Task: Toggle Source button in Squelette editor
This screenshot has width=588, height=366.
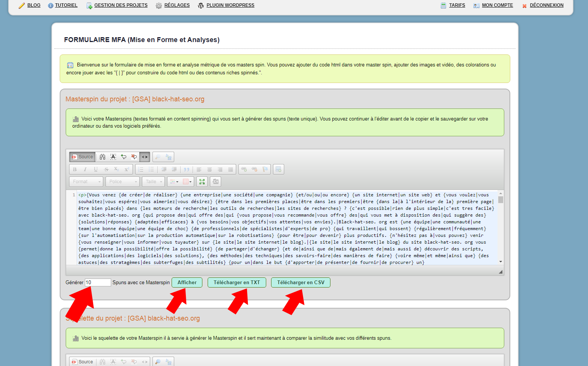Action: coord(82,362)
